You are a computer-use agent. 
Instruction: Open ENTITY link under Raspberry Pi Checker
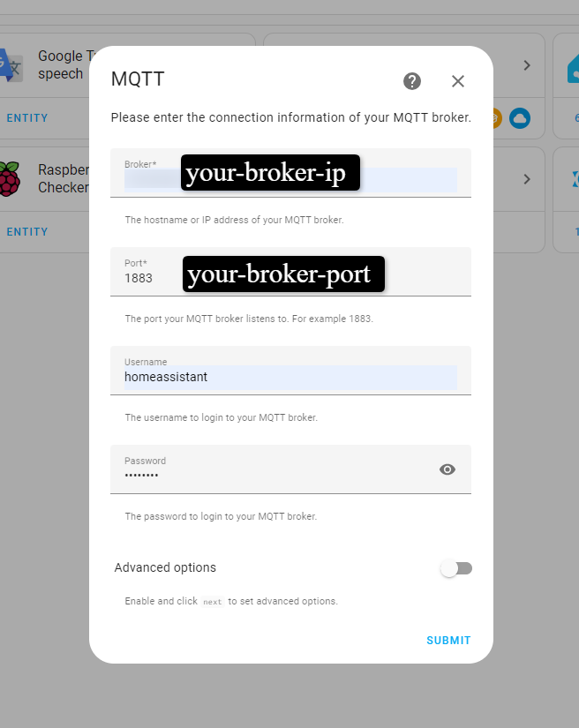tap(27, 231)
